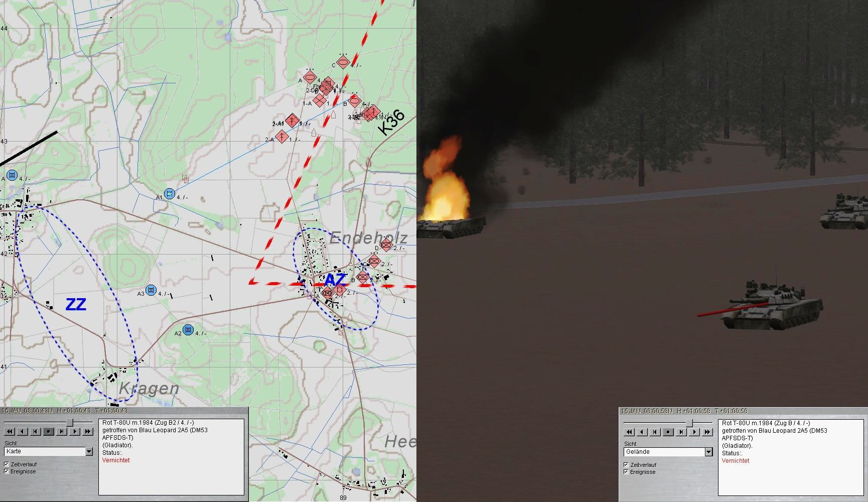Uncheck Ereignisse in the Karte panel
This screenshot has width=868, height=502.
pos(7,471)
